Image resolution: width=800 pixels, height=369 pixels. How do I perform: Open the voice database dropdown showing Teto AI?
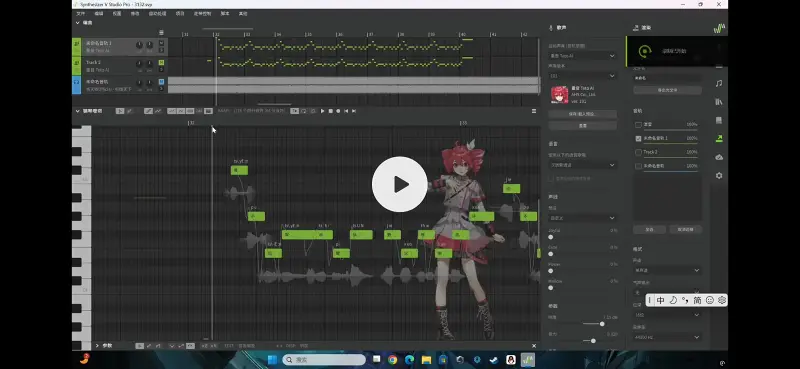[582, 56]
